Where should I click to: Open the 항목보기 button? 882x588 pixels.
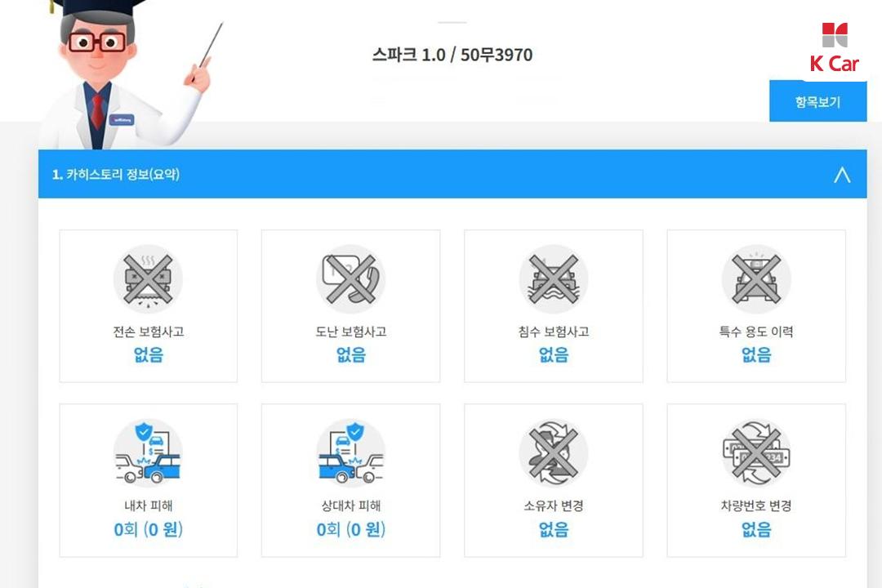click(817, 101)
